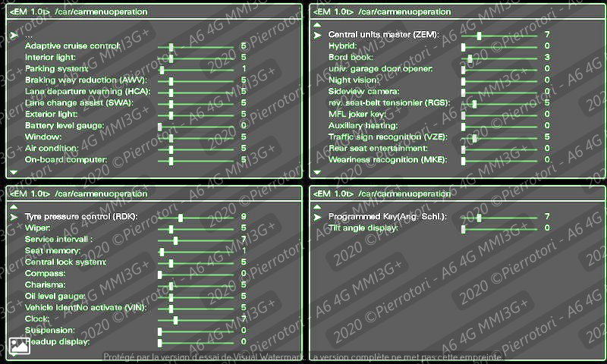Select the Lane departure warning (HCA) entry
The height and width of the screenshot is (364, 607).
(87, 92)
